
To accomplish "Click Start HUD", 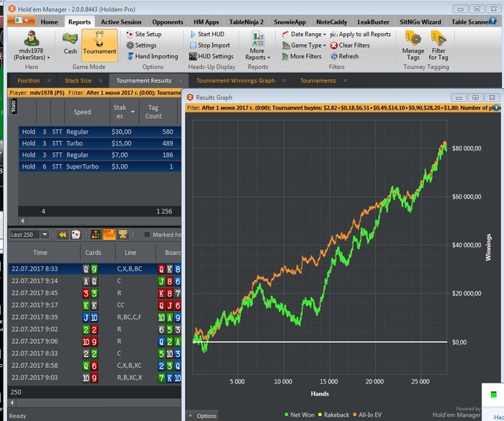I will pos(207,34).
